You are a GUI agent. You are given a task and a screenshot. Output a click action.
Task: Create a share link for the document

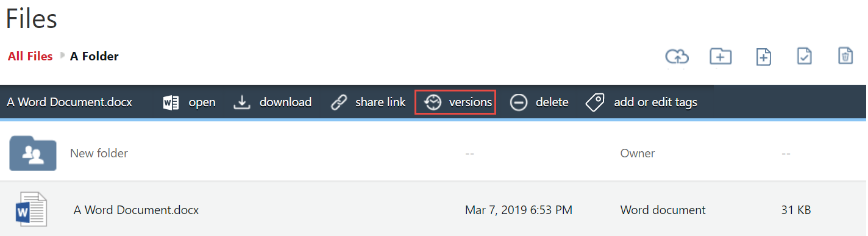[x=368, y=102]
